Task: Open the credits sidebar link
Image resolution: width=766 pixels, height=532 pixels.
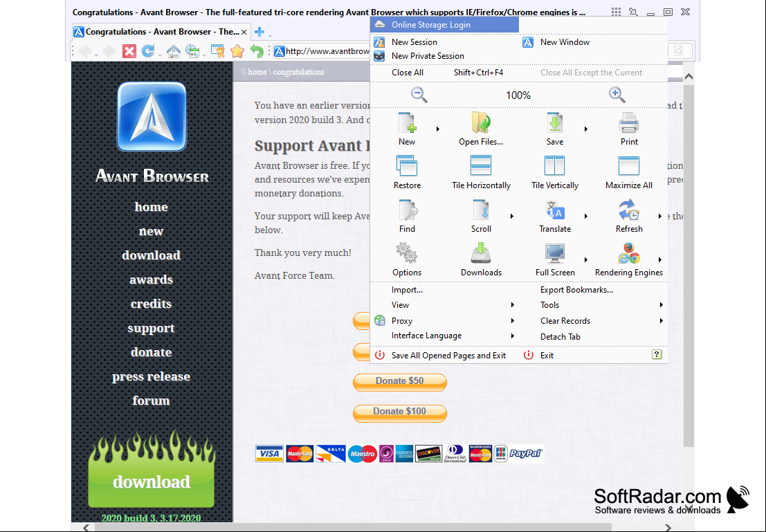Action: click(x=151, y=304)
